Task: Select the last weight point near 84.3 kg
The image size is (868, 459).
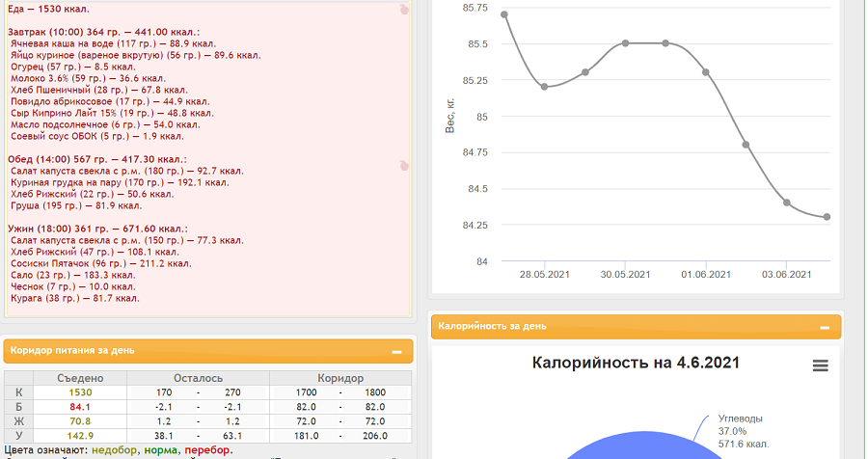Action: pyautogui.click(x=827, y=217)
